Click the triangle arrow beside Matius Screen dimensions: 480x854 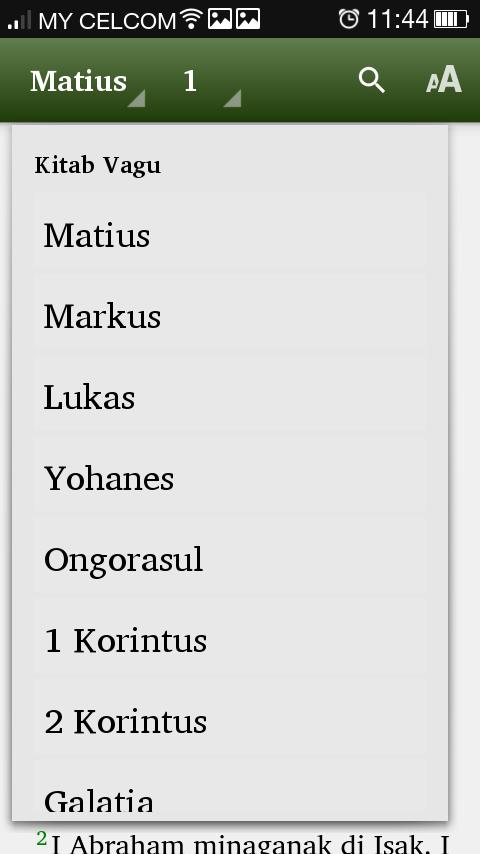136,99
